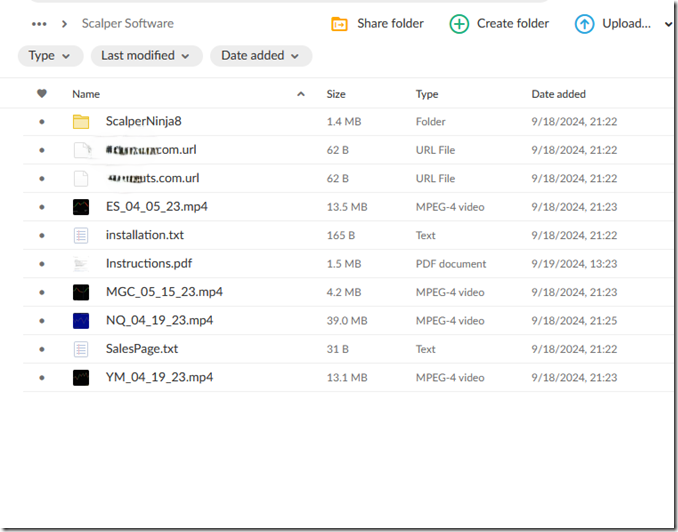The height and width of the screenshot is (532, 678).
Task: Click the breadcrumb ellipsis for parent folders
Action: [39, 24]
